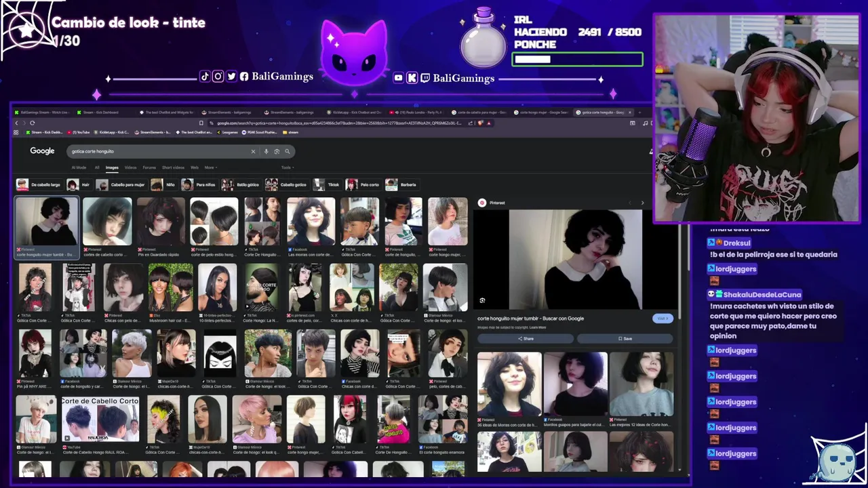
Task: Open the Brave shields lion icon
Action: (480, 123)
